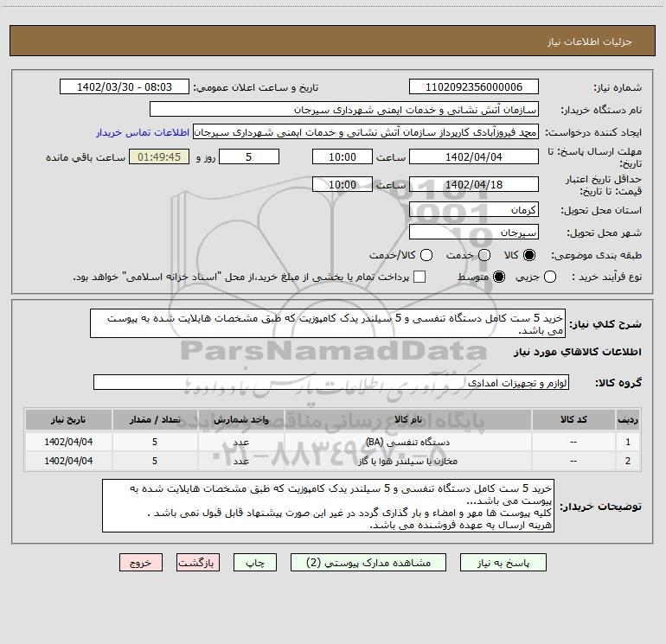The image size is (666, 644).
Task: Click the پاسخ به نیاز button
Action: pos(503,563)
